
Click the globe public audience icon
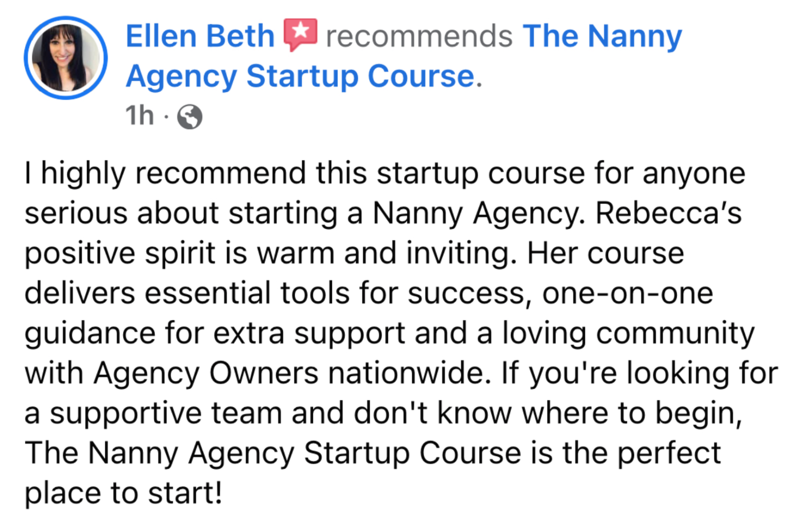190,117
